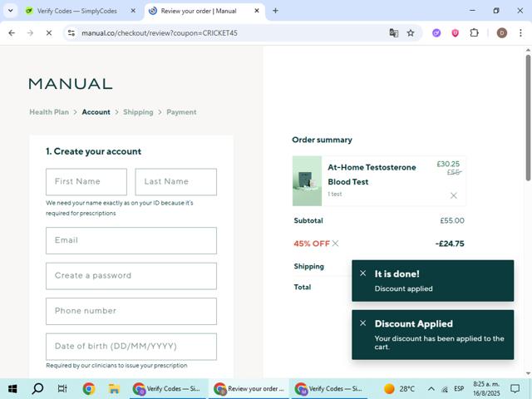532x399 pixels.
Task: Stop loading the page
Action: point(49,33)
